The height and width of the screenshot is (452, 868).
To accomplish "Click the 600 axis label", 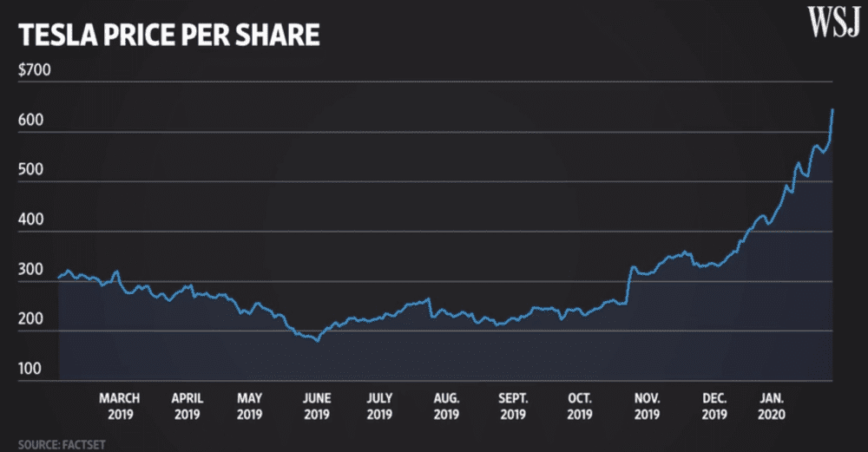I will [x=30, y=120].
